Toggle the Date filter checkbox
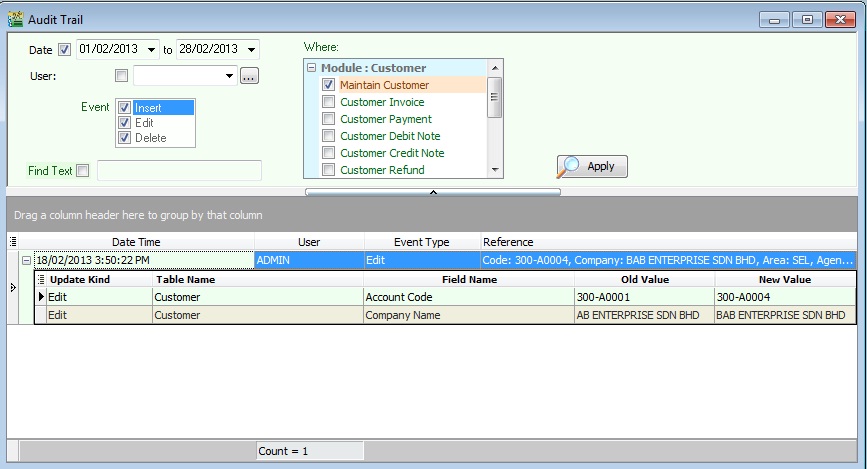This screenshot has width=867, height=469. [65, 50]
